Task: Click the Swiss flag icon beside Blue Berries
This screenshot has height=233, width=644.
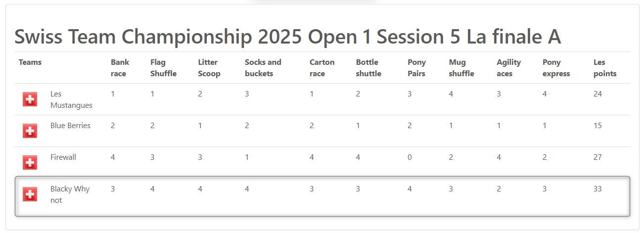Action: (x=30, y=131)
